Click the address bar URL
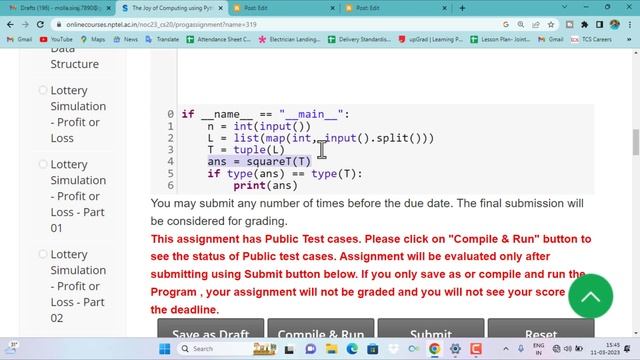Viewport: 640px width, 360px height. point(161,24)
